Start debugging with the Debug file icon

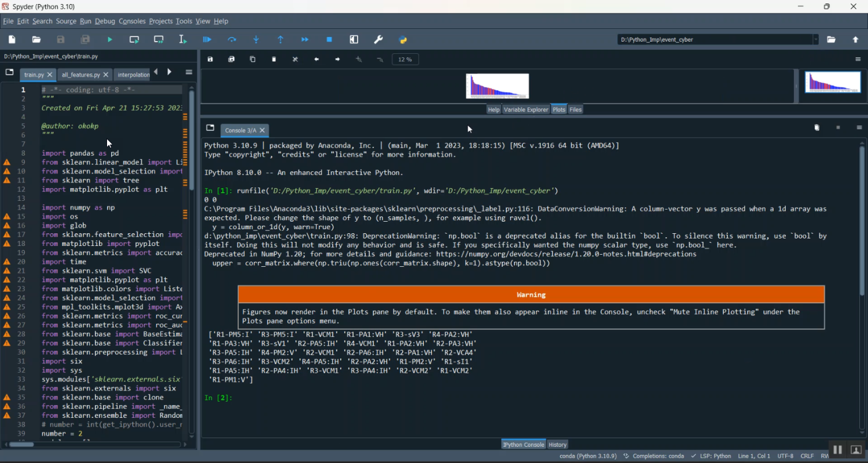pyautogui.click(x=207, y=39)
